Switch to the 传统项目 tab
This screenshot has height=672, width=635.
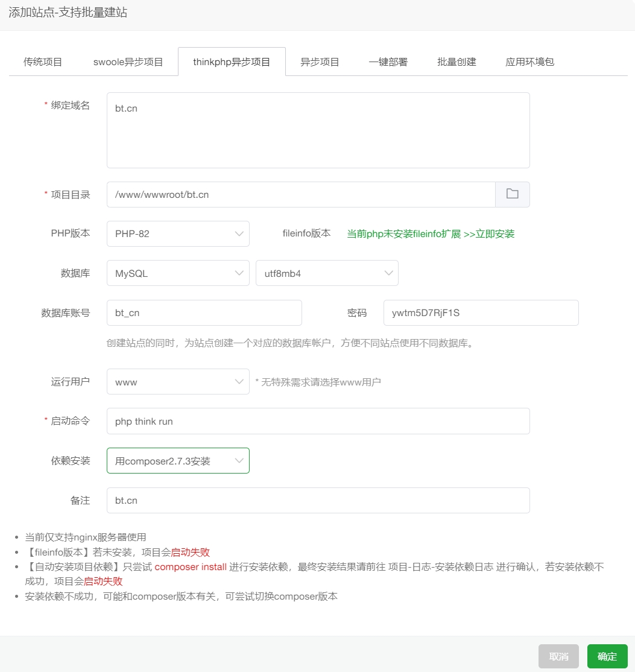42,61
